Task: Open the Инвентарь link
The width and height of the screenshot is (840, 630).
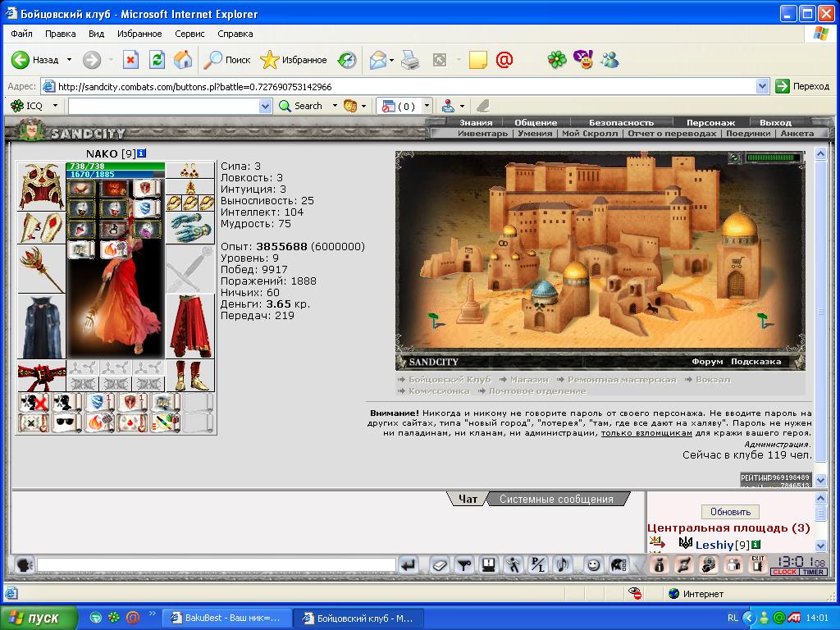Action: 482,134
